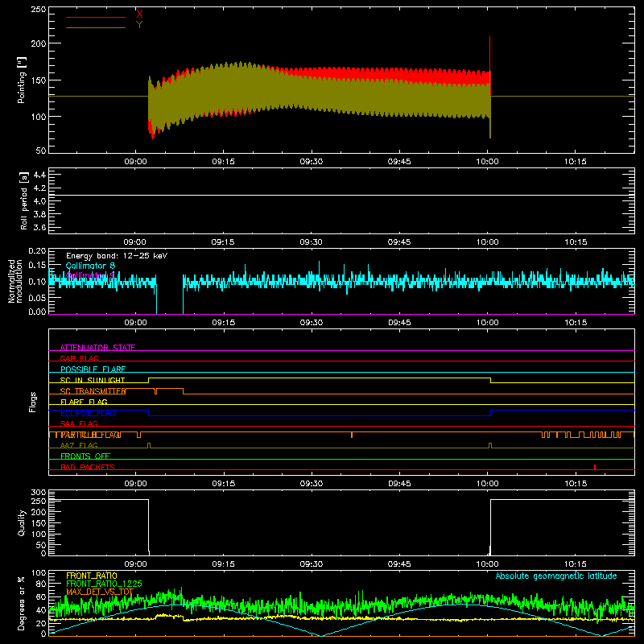Click the SC_IN_SUNLIGHT label

[93, 380]
